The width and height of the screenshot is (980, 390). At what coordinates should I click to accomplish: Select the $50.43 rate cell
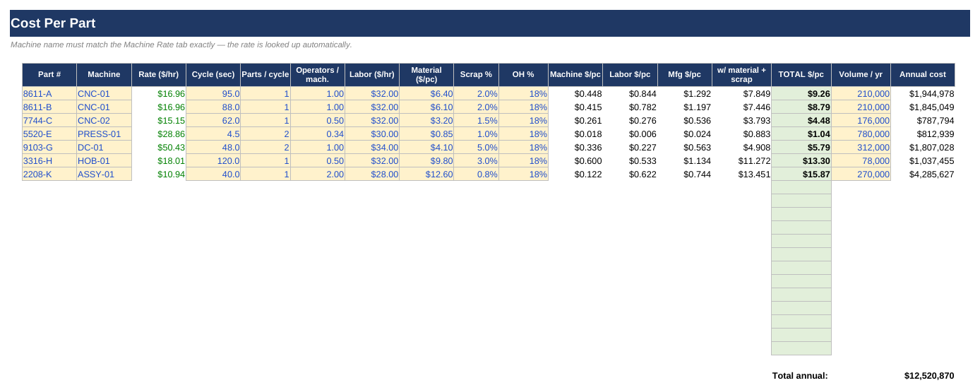click(x=159, y=147)
